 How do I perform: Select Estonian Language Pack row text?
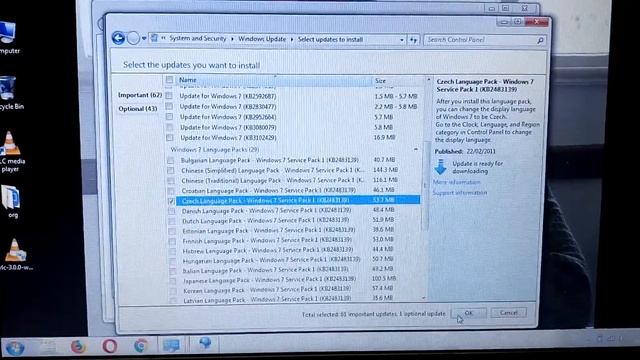[x=269, y=231]
